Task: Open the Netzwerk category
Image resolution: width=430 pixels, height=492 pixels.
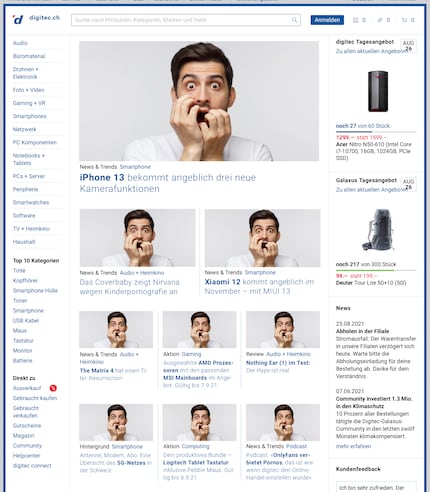Action: tap(24, 129)
